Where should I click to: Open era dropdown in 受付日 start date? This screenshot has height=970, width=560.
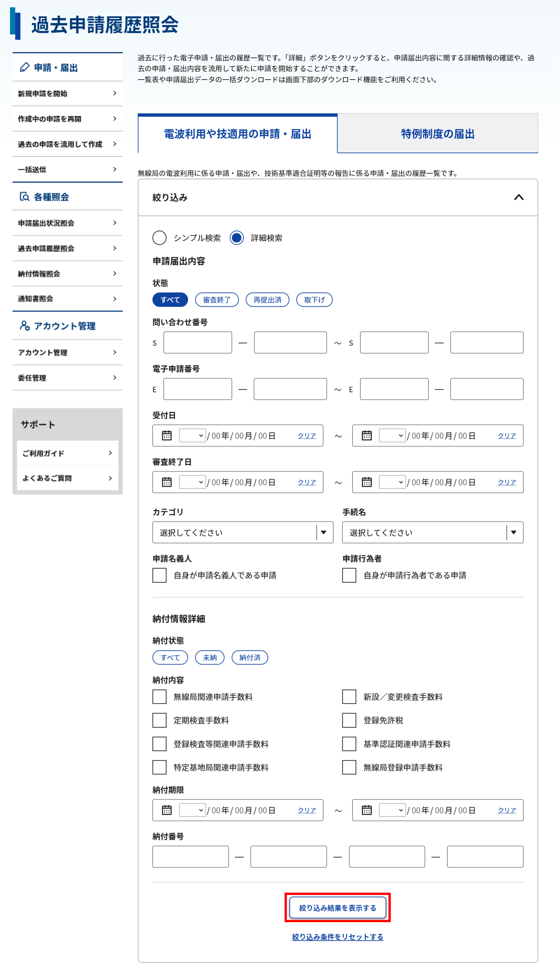(x=192, y=435)
